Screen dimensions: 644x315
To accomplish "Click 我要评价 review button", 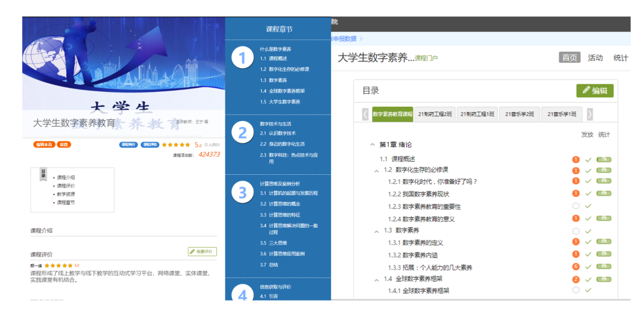I will [202, 252].
